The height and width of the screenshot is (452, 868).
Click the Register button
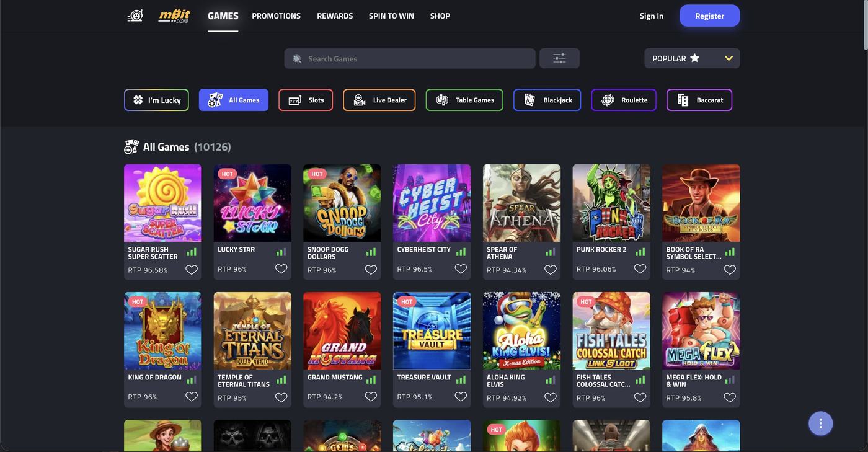[710, 16]
